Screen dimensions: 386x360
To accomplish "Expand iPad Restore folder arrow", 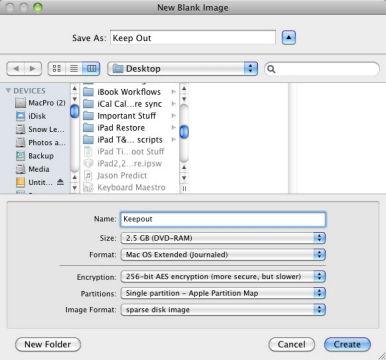I will [173, 127].
